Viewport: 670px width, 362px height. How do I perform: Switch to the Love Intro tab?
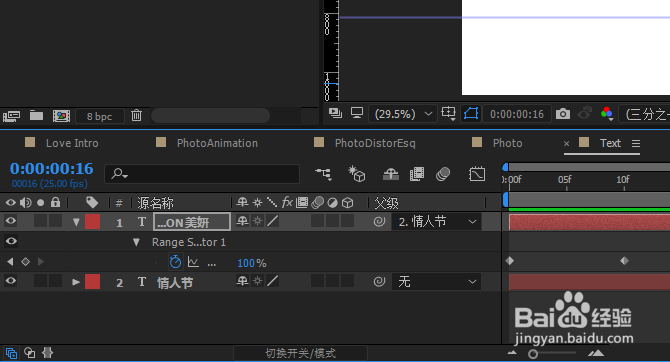pos(72,143)
